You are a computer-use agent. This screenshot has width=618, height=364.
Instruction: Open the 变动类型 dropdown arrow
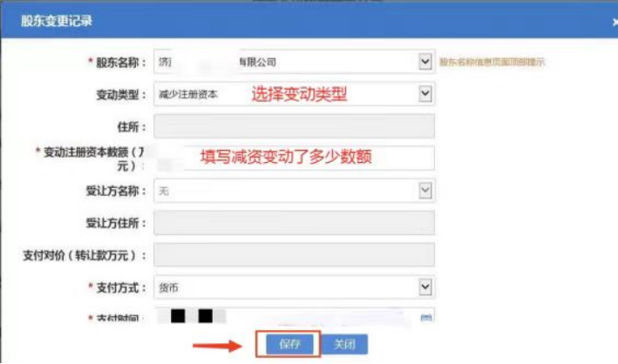pyautogui.click(x=425, y=93)
